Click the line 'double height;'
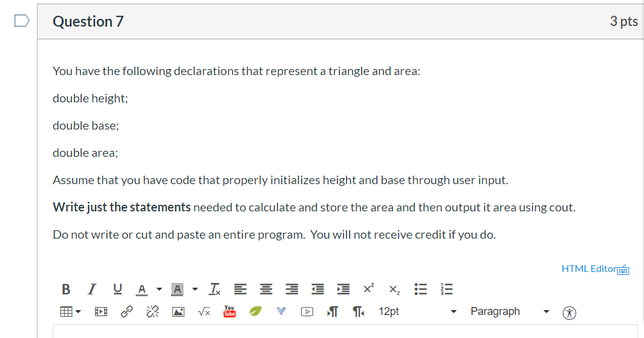This screenshot has height=338, width=644. pyautogui.click(x=90, y=99)
